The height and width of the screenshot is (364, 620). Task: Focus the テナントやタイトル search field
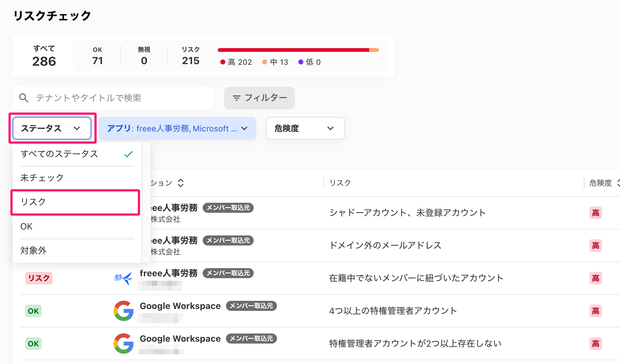pyautogui.click(x=113, y=98)
